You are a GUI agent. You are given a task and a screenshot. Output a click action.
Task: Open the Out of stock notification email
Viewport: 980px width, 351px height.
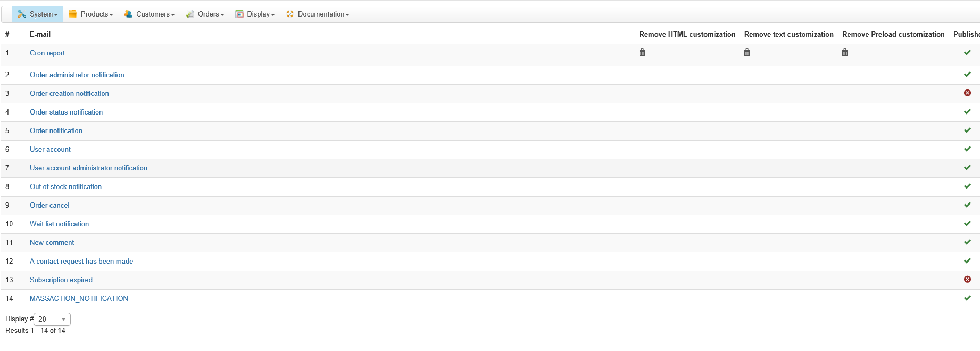point(65,187)
